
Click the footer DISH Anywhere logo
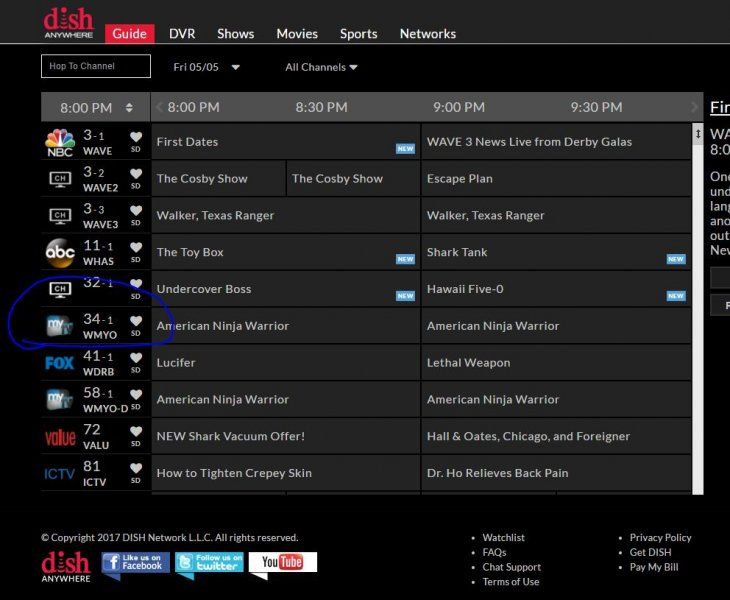click(x=66, y=566)
